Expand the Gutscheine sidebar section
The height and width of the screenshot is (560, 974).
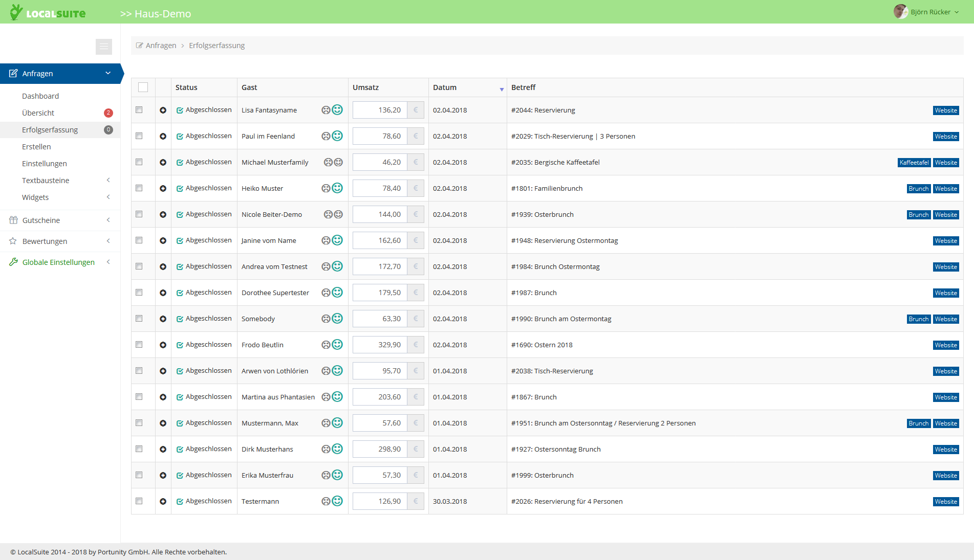click(x=60, y=220)
